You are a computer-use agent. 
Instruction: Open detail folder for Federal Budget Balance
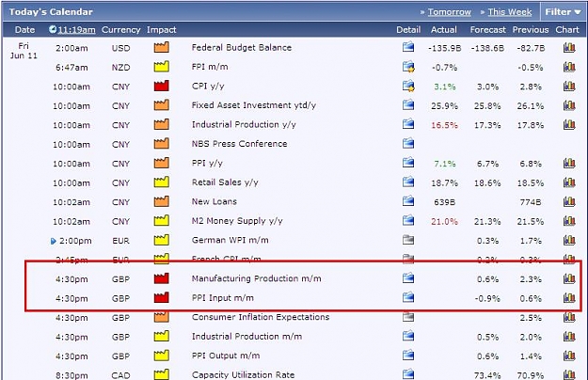click(x=408, y=47)
